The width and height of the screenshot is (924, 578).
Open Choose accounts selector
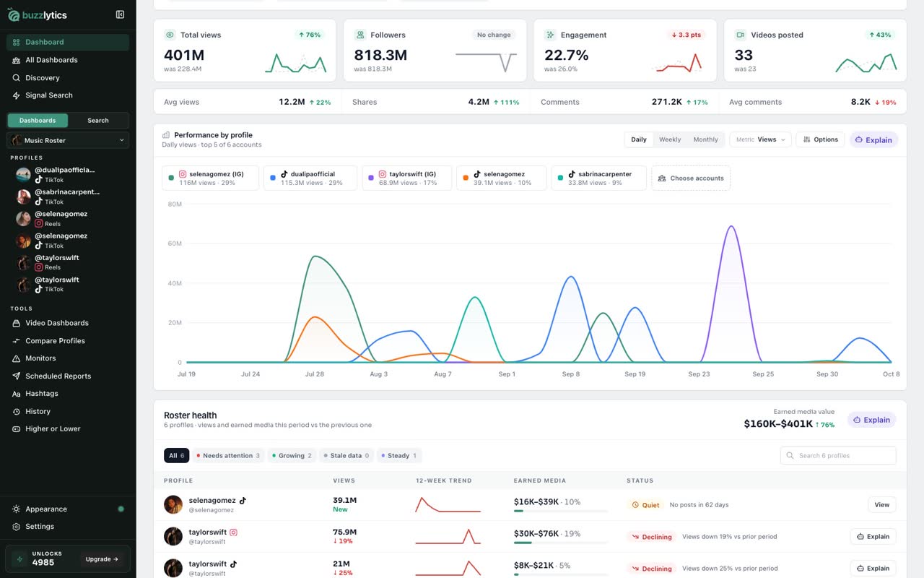(691, 178)
